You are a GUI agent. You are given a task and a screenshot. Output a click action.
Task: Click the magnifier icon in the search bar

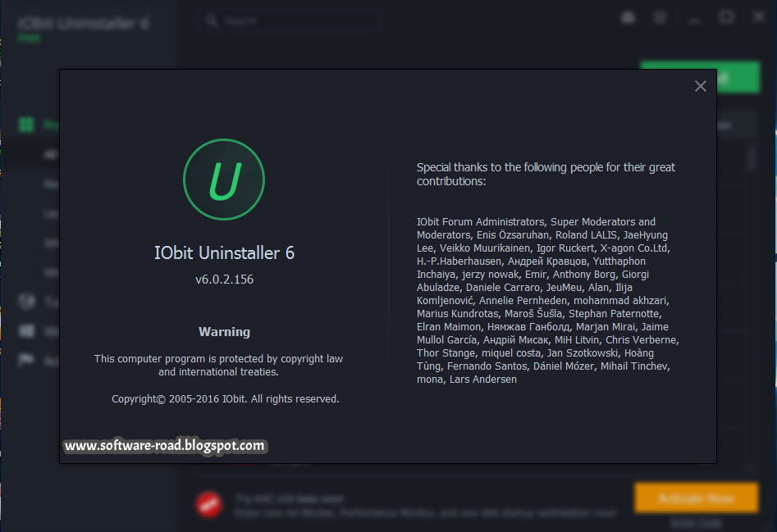212,19
